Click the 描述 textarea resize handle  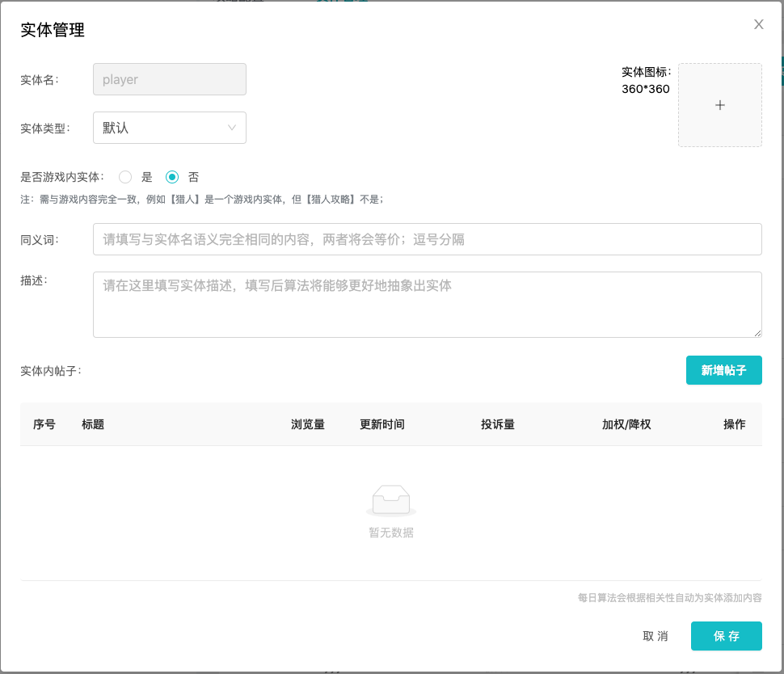point(757,333)
